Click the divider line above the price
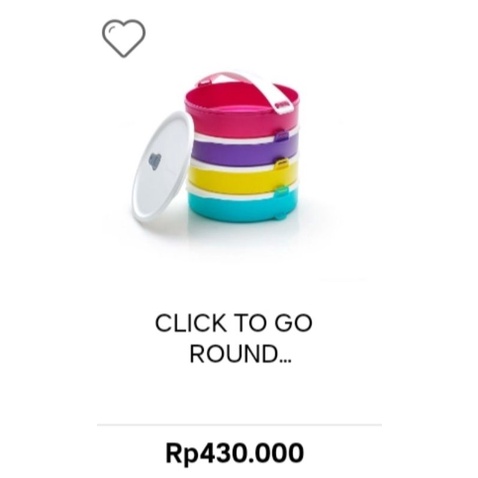 [239, 425]
